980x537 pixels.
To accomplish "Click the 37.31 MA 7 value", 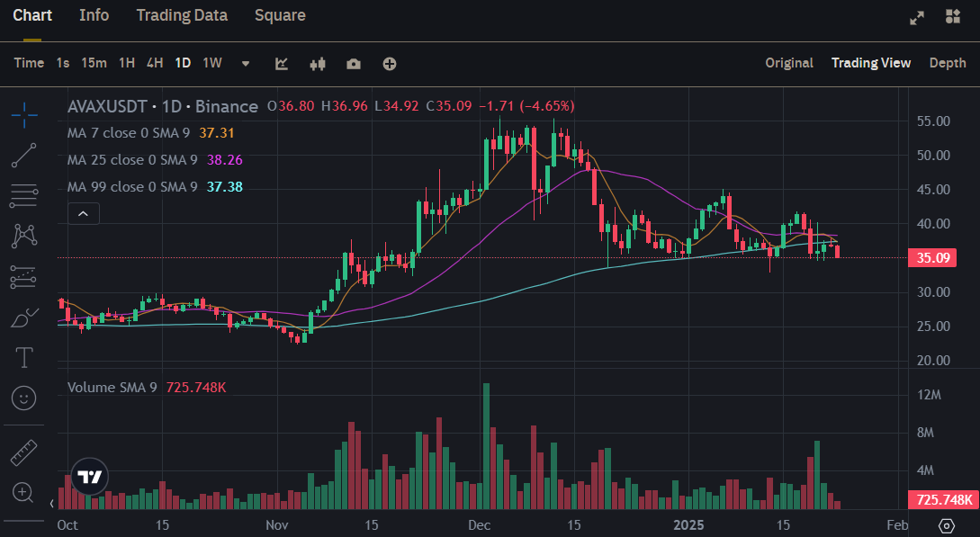I will (216, 133).
